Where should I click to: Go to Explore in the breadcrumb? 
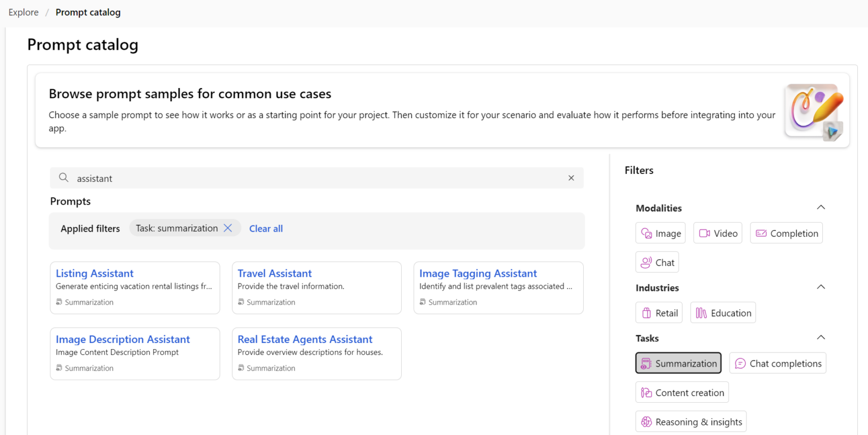(23, 12)
